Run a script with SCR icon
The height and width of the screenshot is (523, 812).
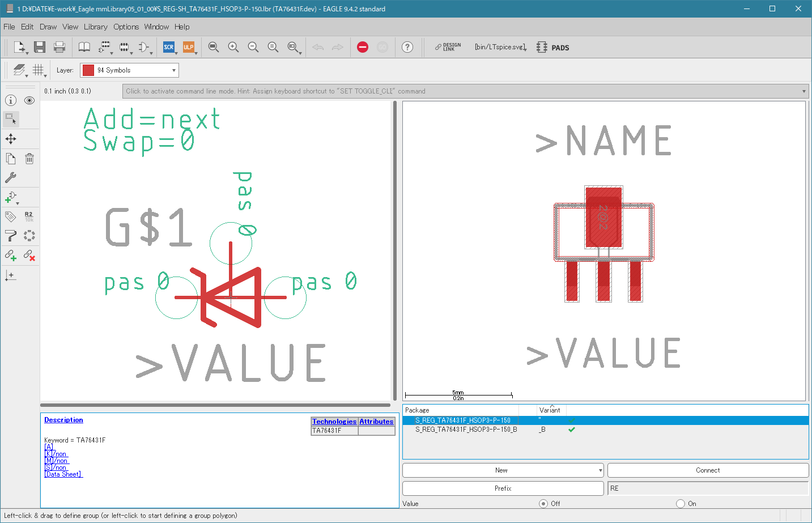pyautogui.click(x=169, y=47)
